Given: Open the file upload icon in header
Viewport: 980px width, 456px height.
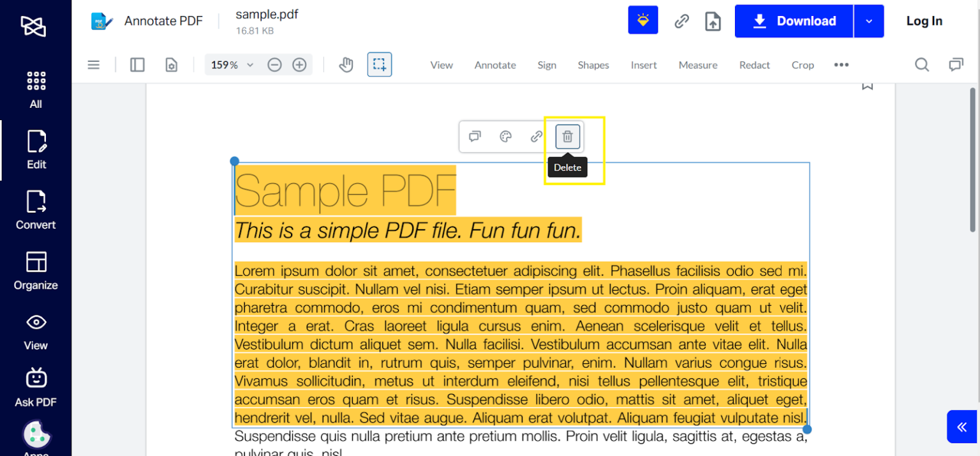Looking at the screenshot, I should pos(713,20).
